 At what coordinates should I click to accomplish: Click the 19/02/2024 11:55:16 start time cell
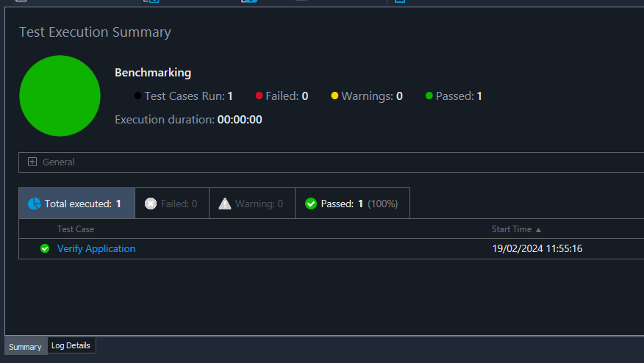537,248
